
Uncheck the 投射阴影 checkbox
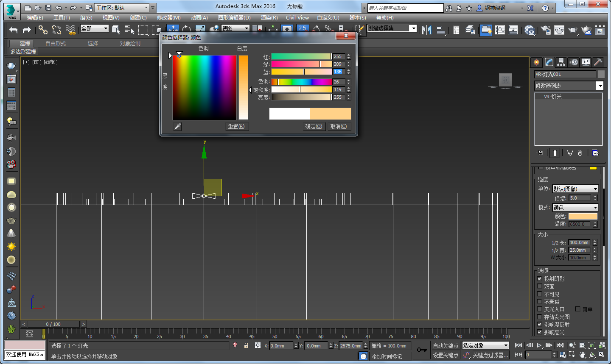click(x=540, y=279)
